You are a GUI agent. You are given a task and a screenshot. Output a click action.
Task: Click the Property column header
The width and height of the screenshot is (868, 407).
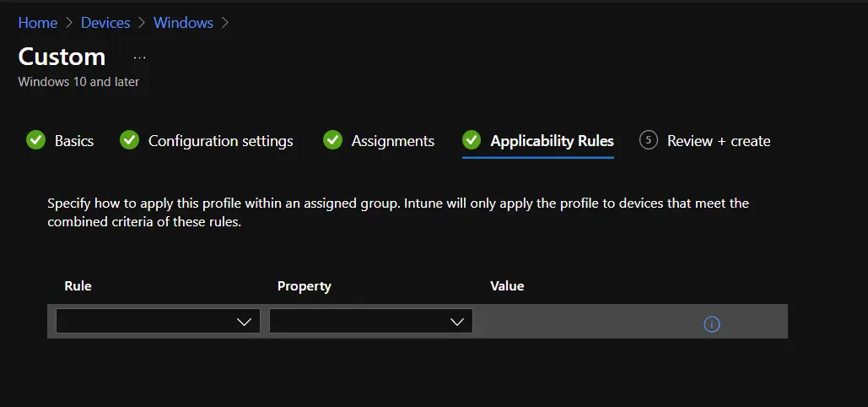(x=305, y=286)
